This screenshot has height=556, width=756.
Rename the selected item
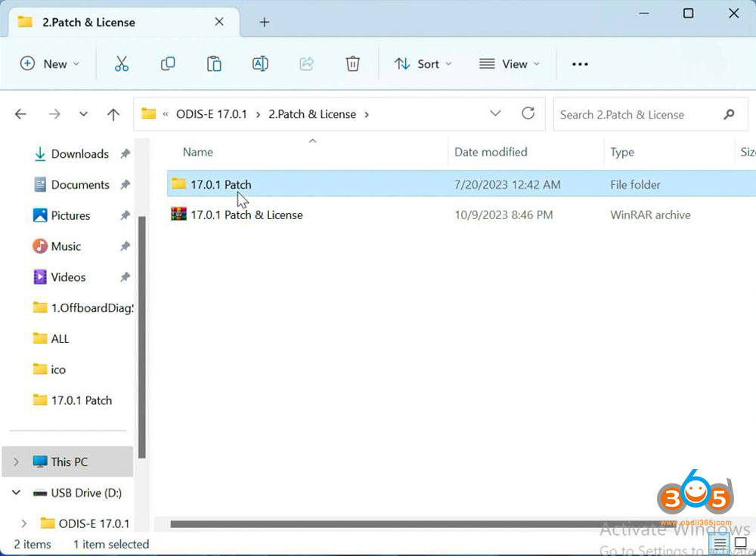pyautogui.click(x=260, y=63)
